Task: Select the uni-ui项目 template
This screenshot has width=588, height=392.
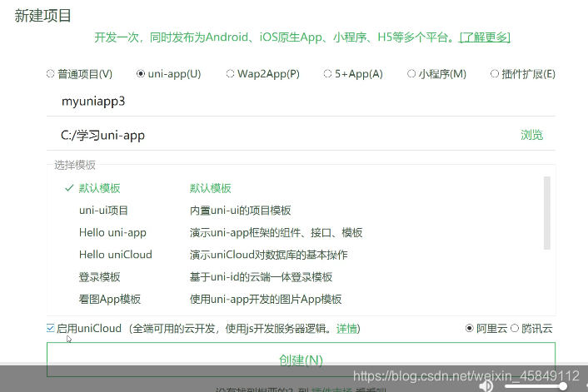Action: pyautogui.click(x=103, y=211)
